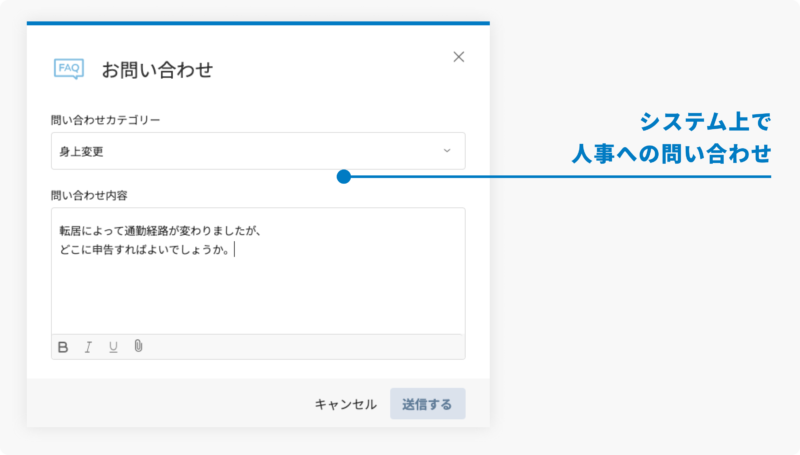
Task: Click the システム上で caption text
Action: tap(705, 122)
